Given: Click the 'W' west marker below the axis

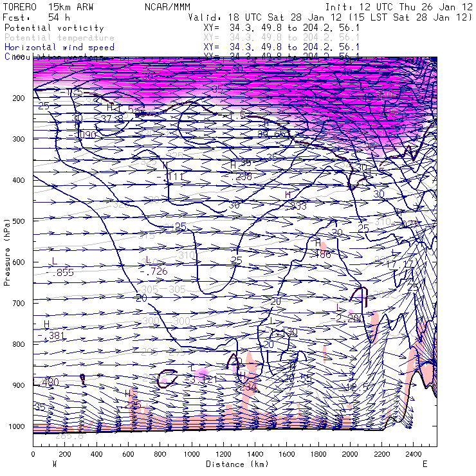Looking at the screenshot, I should point(55,464).
